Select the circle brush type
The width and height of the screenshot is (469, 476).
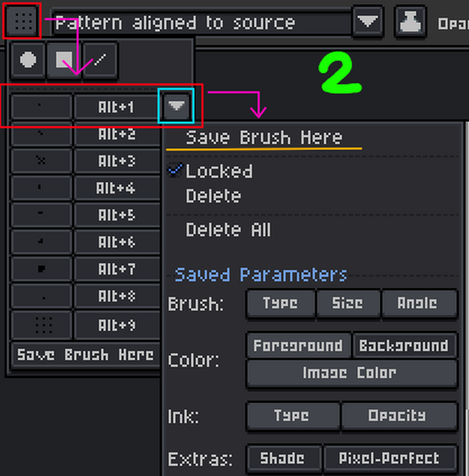click(x=28, y=60)
